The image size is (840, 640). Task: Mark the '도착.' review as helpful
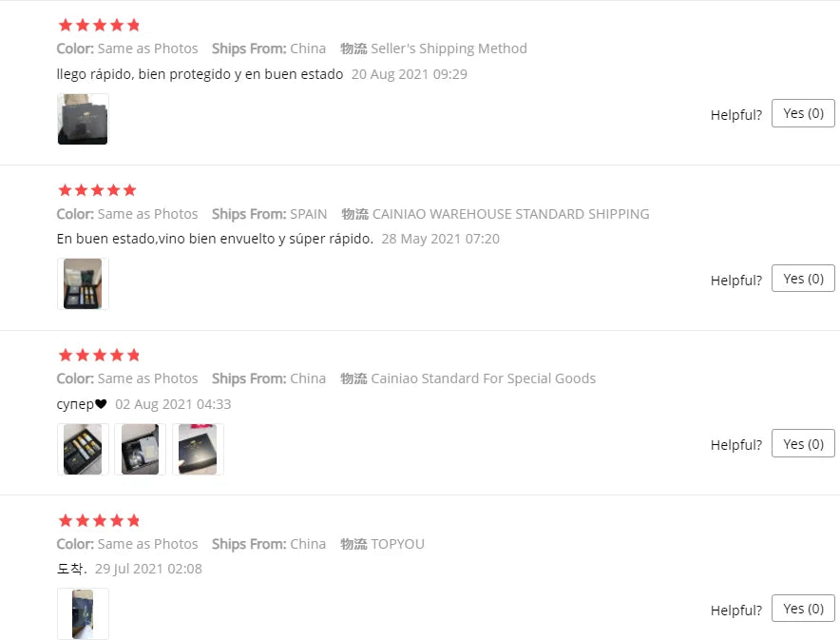tap(803, 609)
